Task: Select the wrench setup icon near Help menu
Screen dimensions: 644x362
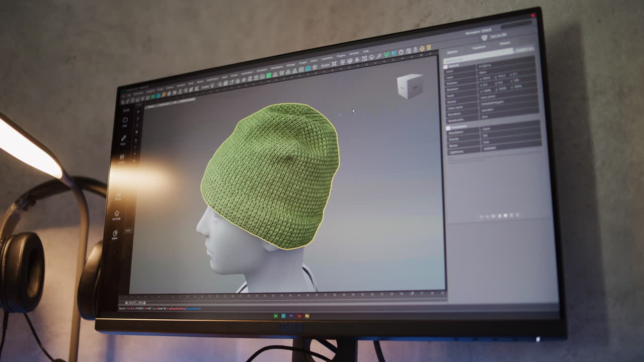Action: (378, 56)
